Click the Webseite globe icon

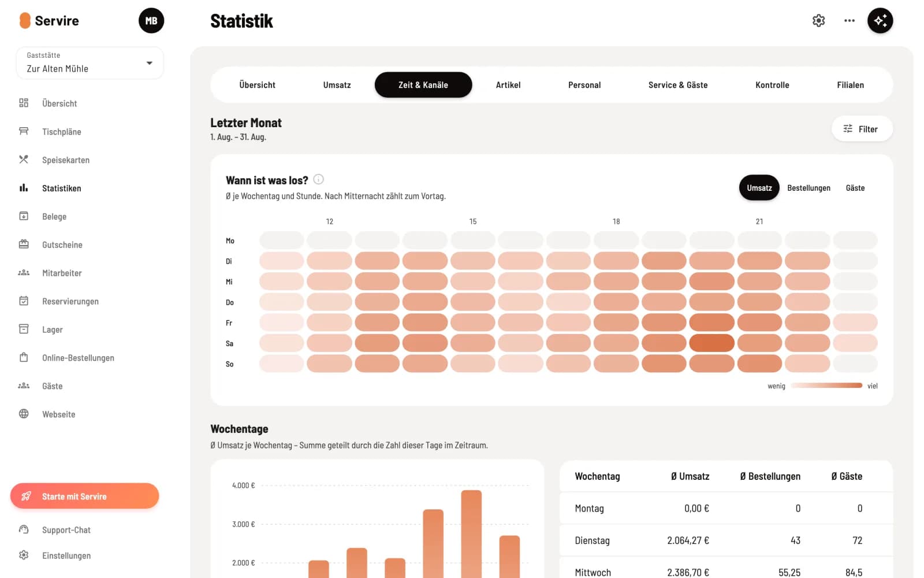pos(24,414)
